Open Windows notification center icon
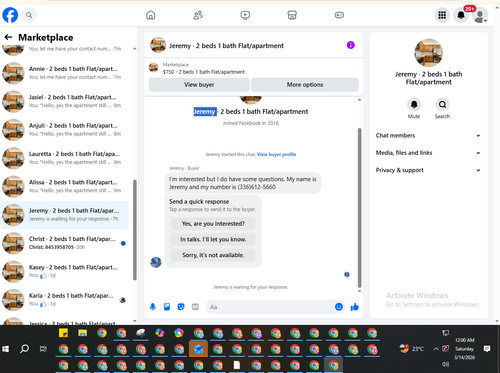Image resolution: width=500 pixels, height=373 pixels. pyautogui.click(x=487, y=349)
